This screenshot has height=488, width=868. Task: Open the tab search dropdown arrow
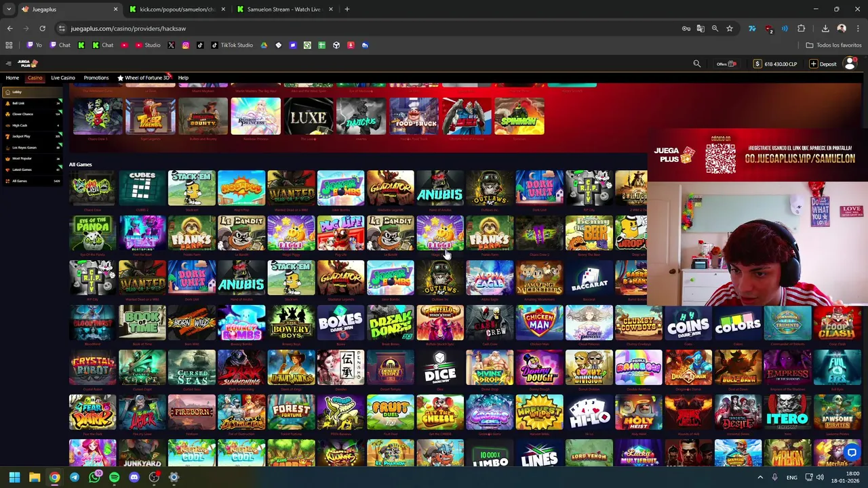pos(8,9)
